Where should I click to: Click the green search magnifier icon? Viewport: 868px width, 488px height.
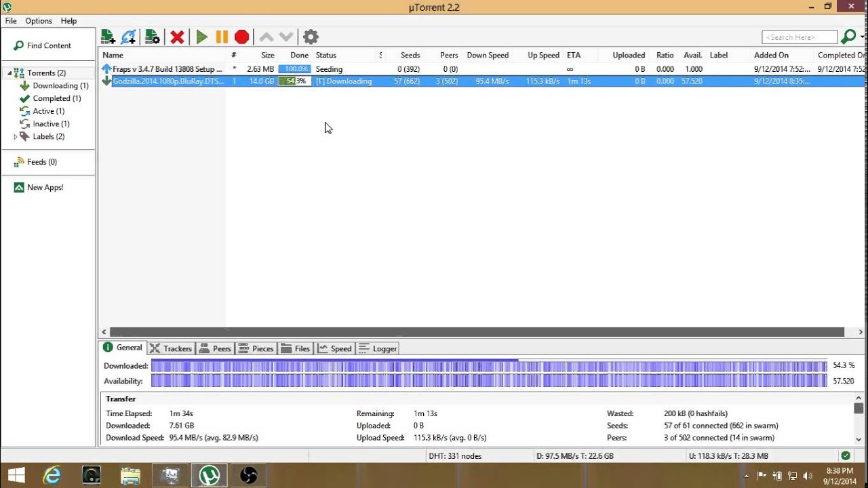coord(848,37)
